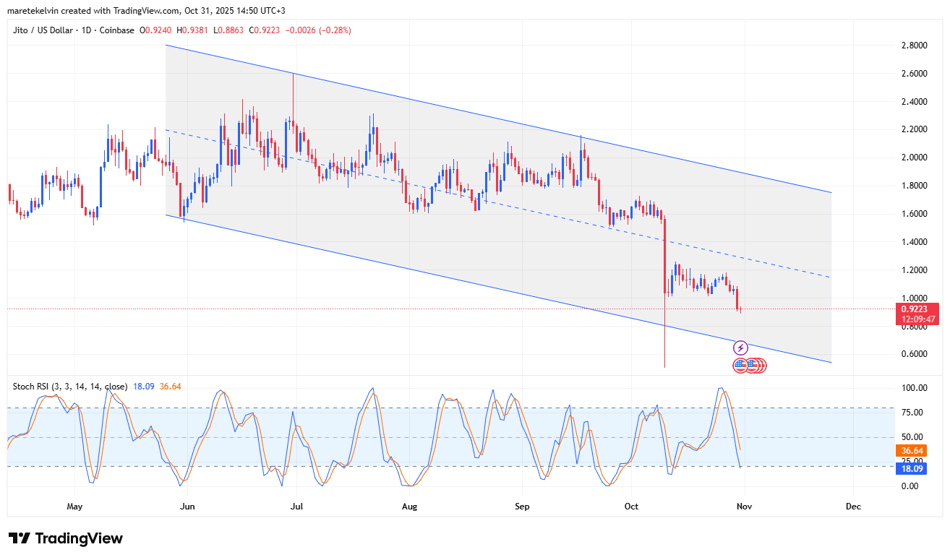Click the 2.8000 price scale label
Image resolution: width=950 pixels, height=560 pixels.
tap(914, 46)
